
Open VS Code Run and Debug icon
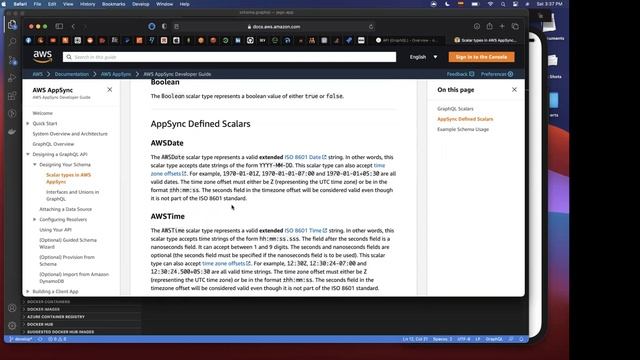click(12, 78)
